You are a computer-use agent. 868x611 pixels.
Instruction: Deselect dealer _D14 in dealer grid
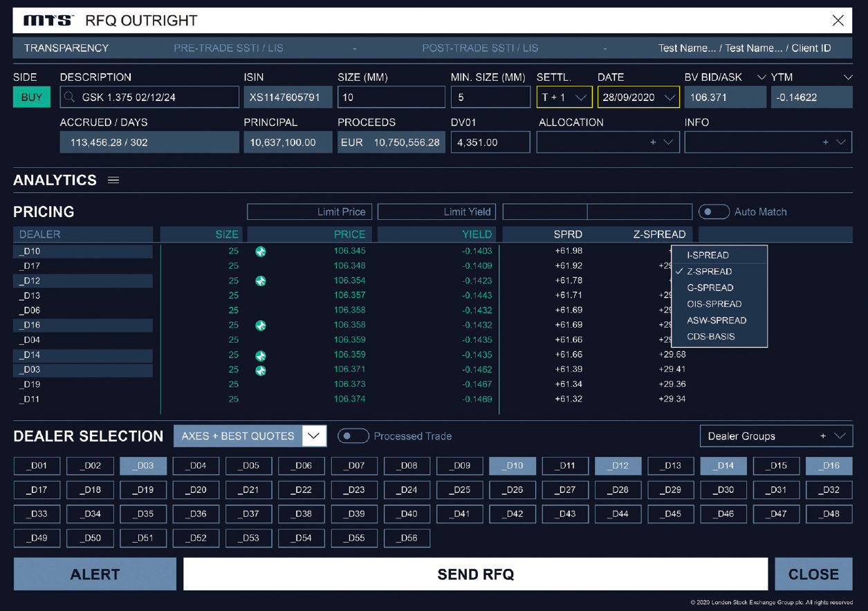[x=723, y=466]
